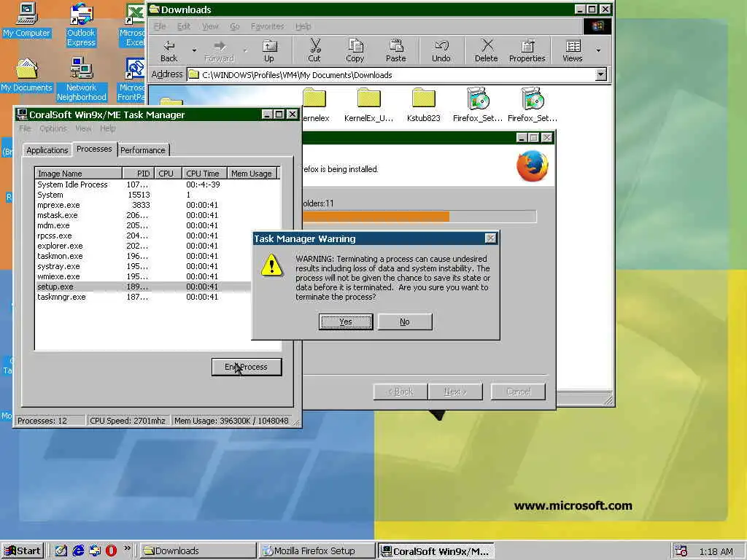The width and height of the screenshot is (747, 560).
Task: Select the Kstub823 folder
Action: click(x=424, y=106)
